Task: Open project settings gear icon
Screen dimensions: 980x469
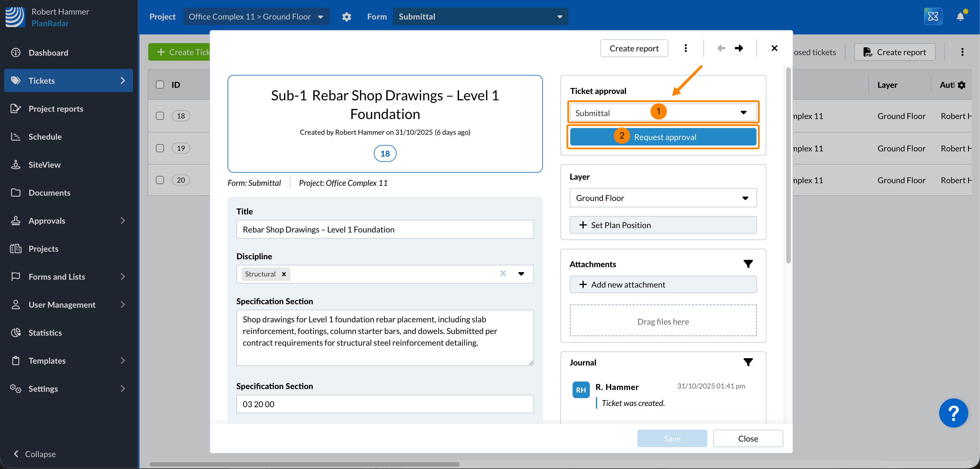Action: tap(346, 17)
